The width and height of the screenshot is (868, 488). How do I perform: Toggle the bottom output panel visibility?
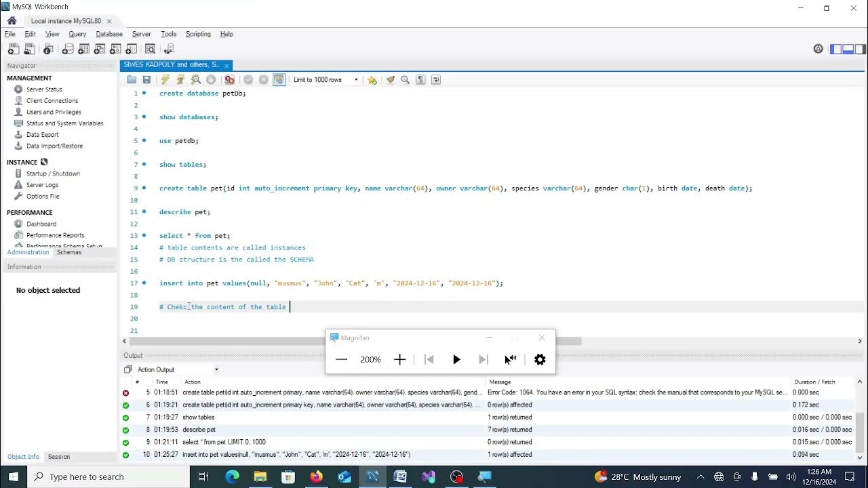point(848,49)
